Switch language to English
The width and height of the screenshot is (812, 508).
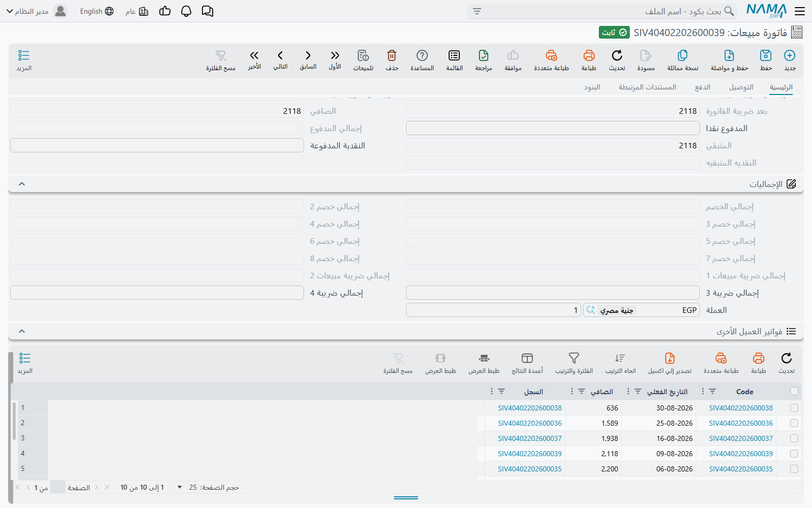(x=96, y=11)
